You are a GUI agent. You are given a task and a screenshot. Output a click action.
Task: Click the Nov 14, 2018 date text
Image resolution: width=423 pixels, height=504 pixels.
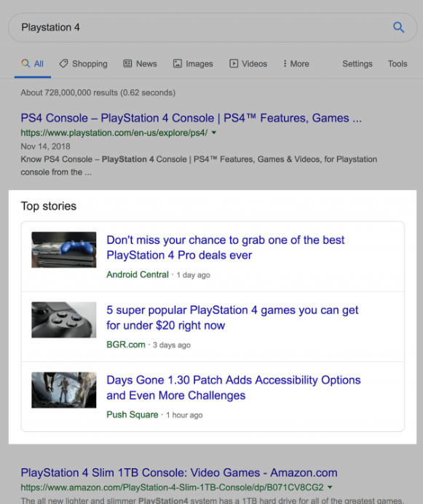click(x=45, y=146)
